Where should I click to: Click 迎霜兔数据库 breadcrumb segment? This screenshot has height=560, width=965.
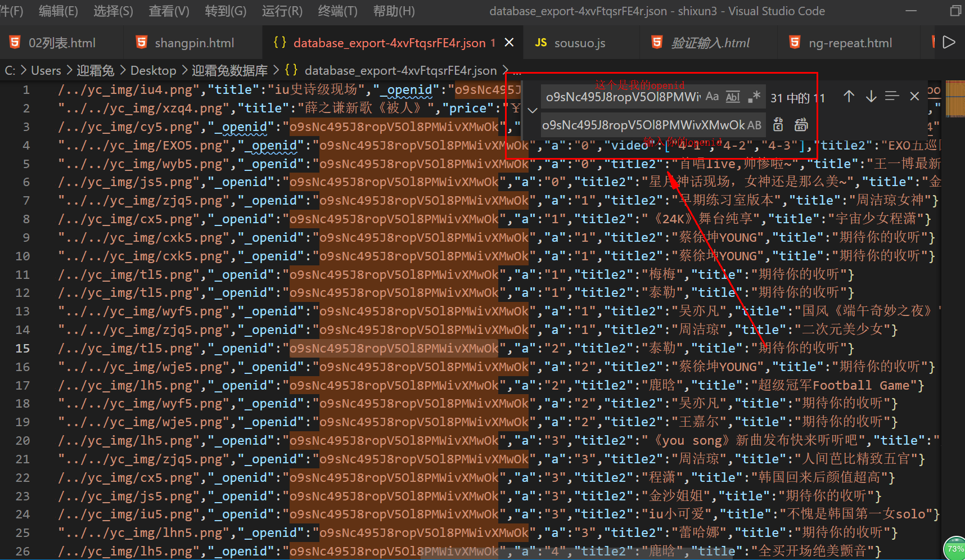229,71
